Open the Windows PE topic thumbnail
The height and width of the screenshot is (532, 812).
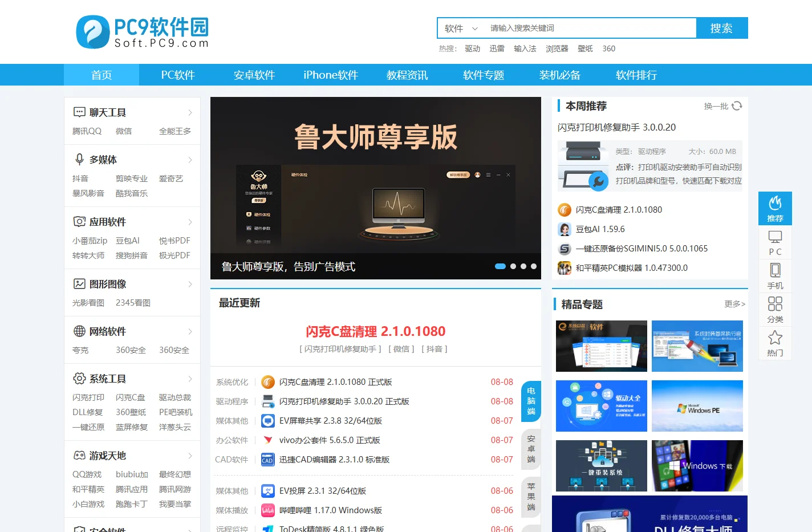pyautogui.click(x=697, y=406)
